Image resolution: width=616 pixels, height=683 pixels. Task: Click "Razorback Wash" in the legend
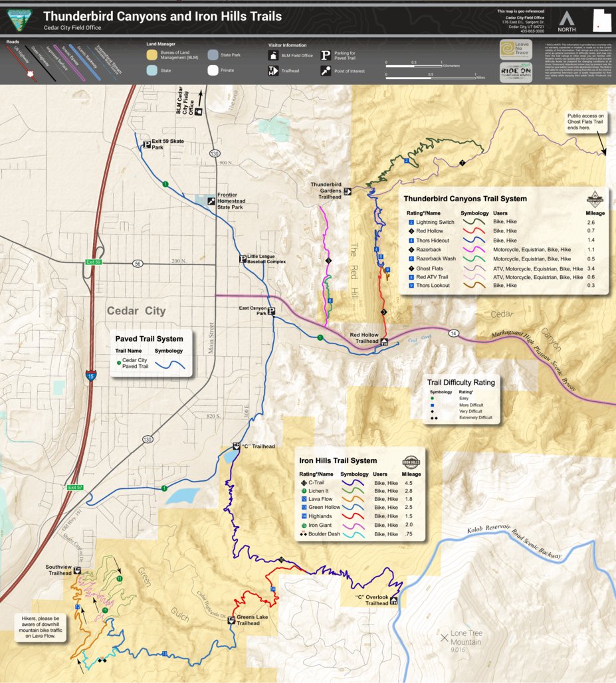436,258
